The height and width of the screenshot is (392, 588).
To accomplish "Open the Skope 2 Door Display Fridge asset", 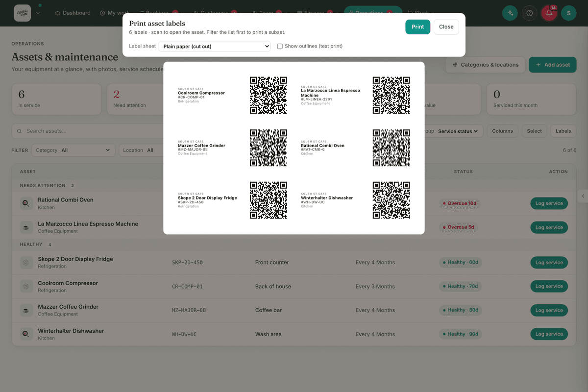I will point(75,259).
